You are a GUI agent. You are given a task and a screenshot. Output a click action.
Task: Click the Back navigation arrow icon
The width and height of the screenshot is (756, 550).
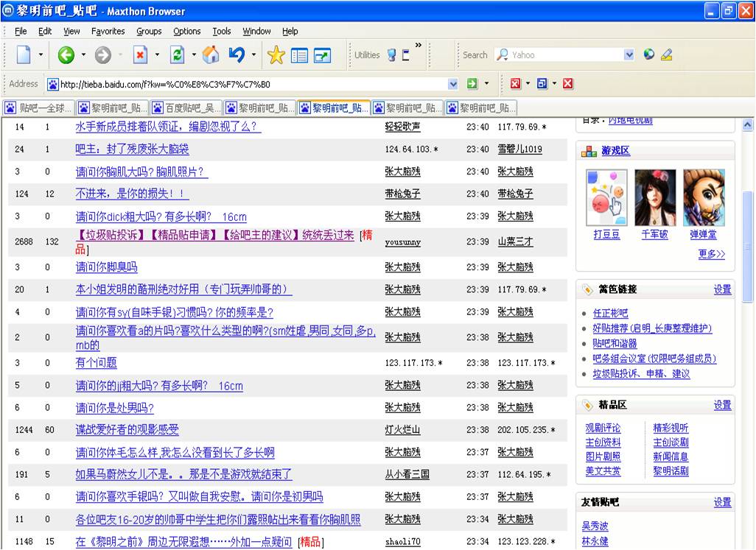[x=66, y=55]
